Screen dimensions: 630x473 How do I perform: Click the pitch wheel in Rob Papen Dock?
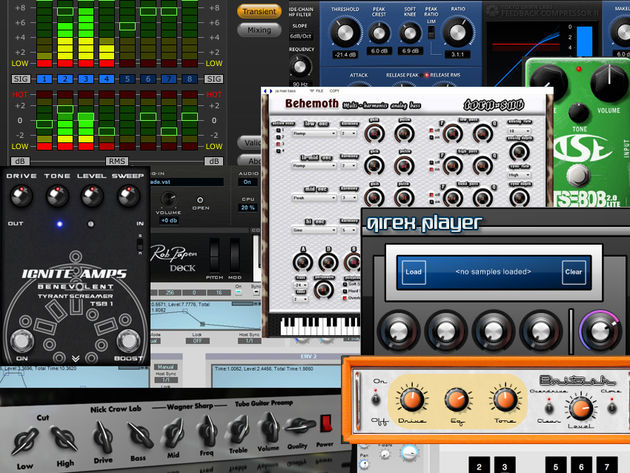215,256
